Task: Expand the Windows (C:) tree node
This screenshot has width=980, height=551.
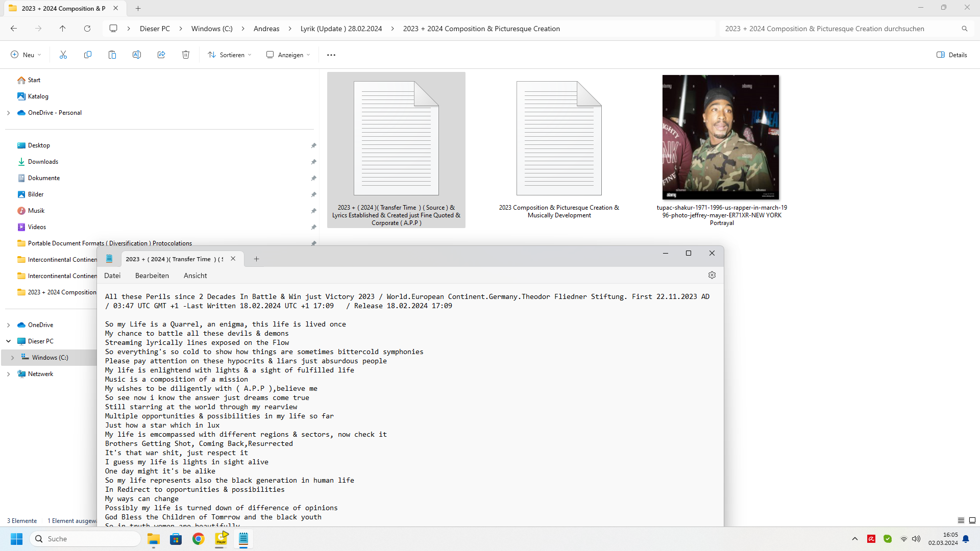Action: click(13, 358)
